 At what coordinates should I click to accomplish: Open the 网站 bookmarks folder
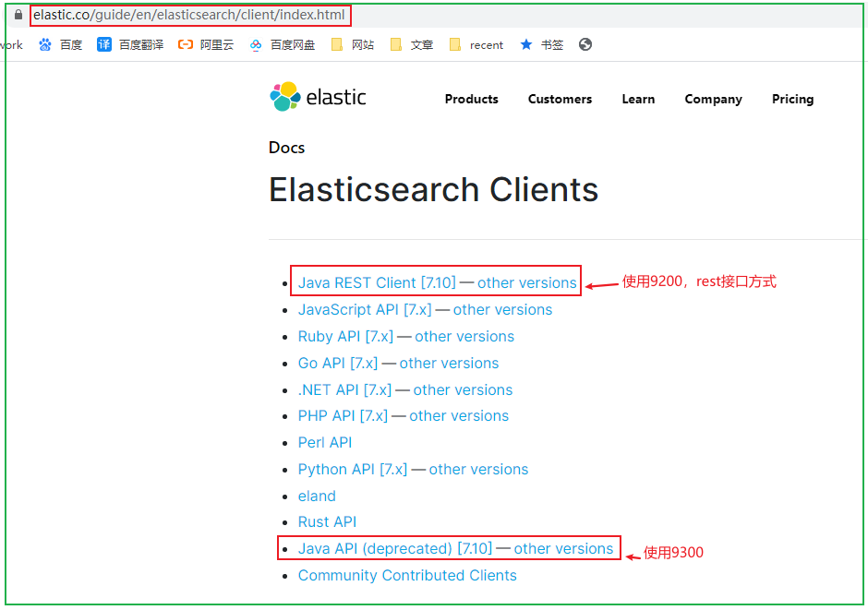(353, 45)
